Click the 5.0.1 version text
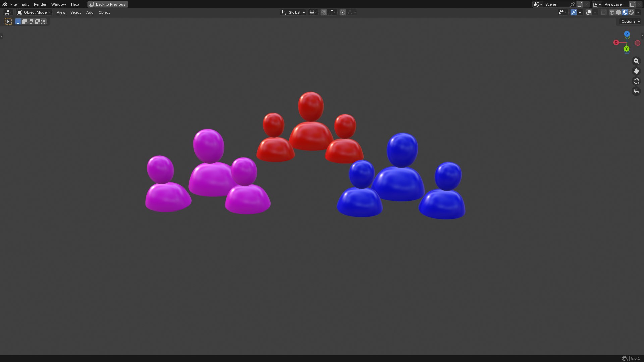644x362 pixels. point(635,358)
